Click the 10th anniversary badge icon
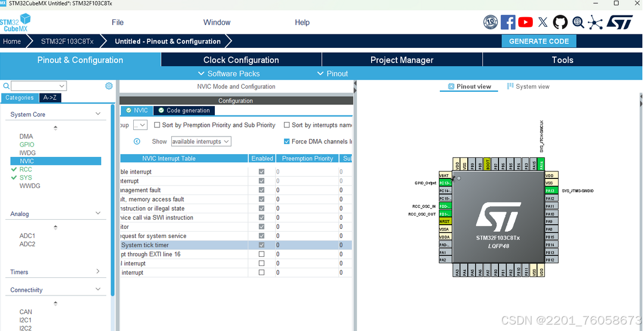The height and width of the screenshot is (331, 644). coord(490,22)
